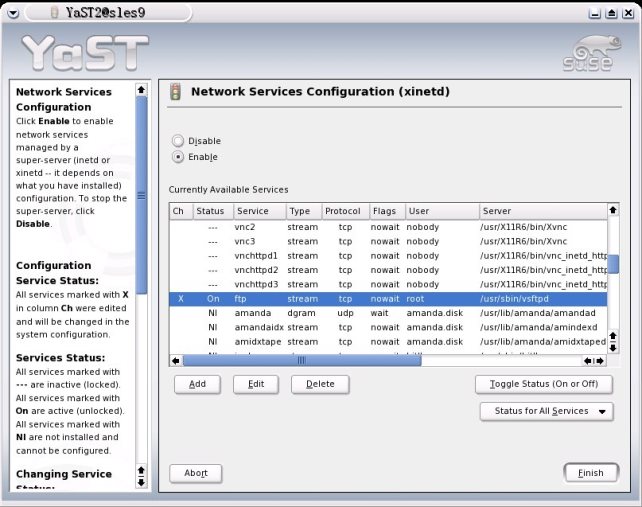Click help panel scroll up arrow

pyautogui.click(x=141, y=89)
